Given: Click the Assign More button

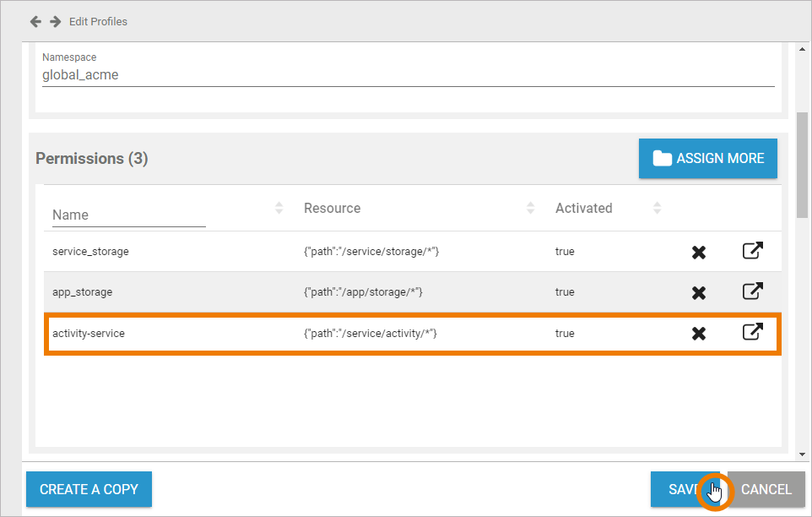Looking at the screenshot, I should tap(707, 159).
